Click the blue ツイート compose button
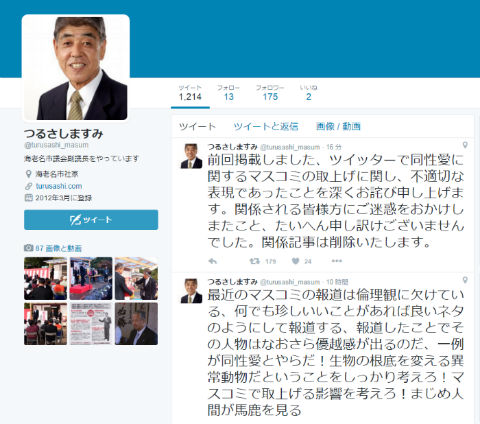480x424 pixels. (x=91, y=220)
